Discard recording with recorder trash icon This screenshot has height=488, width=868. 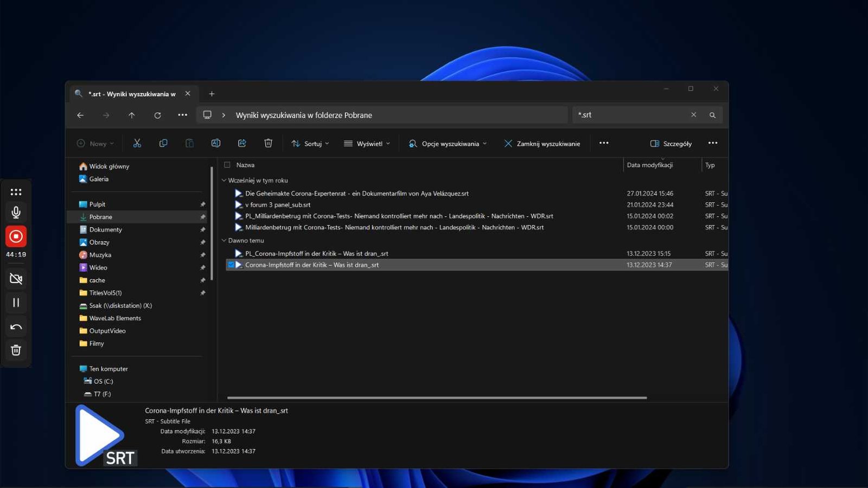tap(16, 350)
